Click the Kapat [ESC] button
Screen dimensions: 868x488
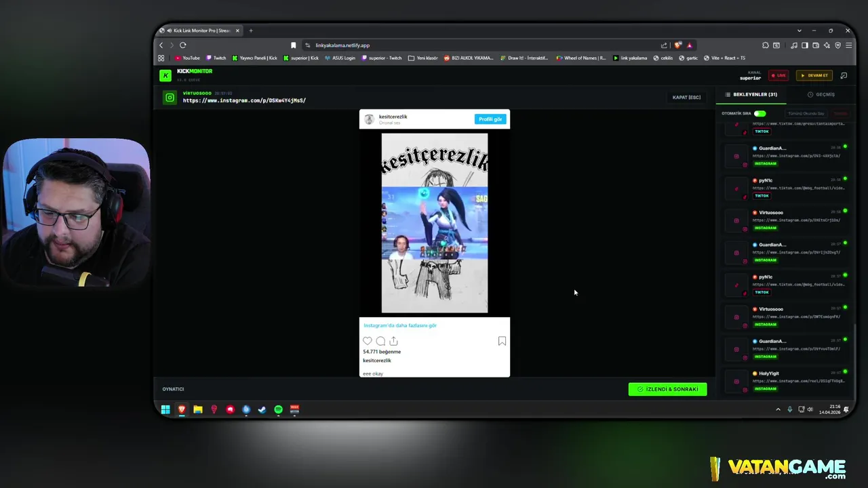click(686, 98)
